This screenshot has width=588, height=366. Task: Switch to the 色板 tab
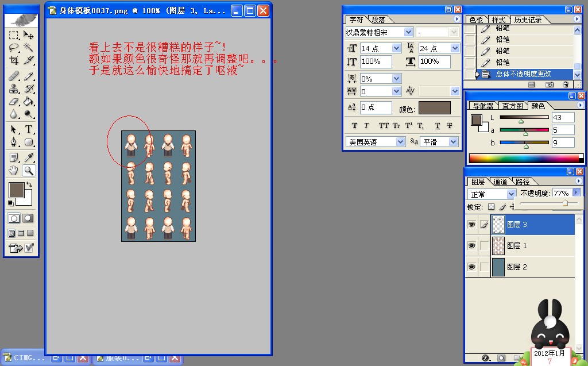pyautogui.click(x=476, y=20)
